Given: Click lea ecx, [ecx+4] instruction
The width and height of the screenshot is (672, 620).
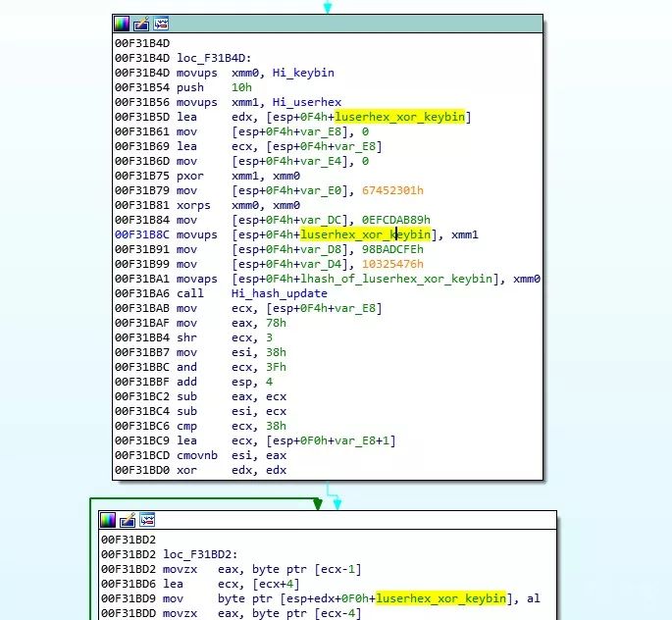Looking at the screenshot, I should pyautogui.click(x=232, y=584).
